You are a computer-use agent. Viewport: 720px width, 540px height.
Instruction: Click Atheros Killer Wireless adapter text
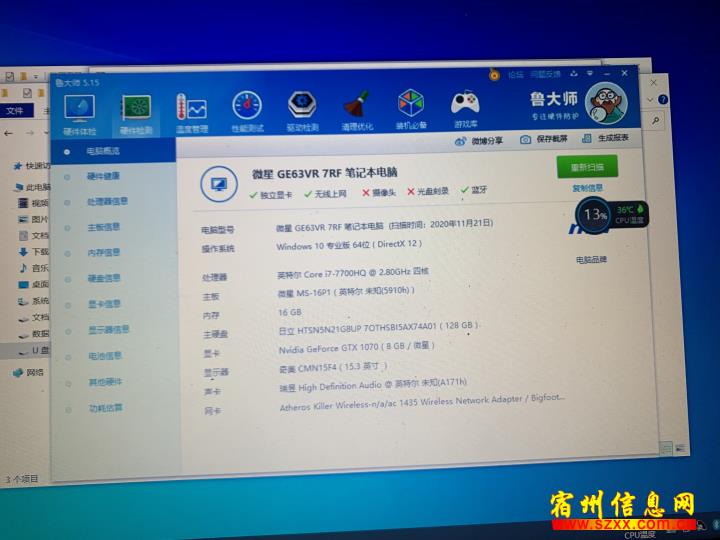[x=422, y=402]
